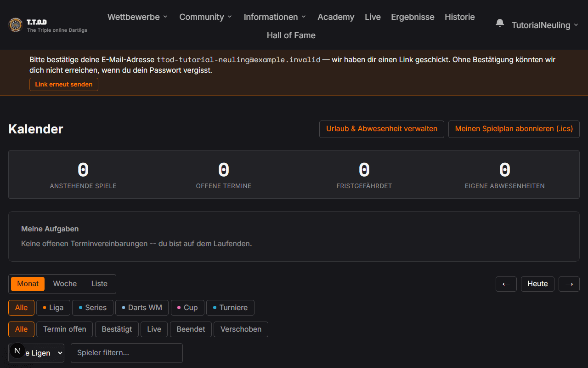The width and height of the screenshot is (588, 368).
Task: Open the Ligen select dropdown
Action: tap(36, 353)
